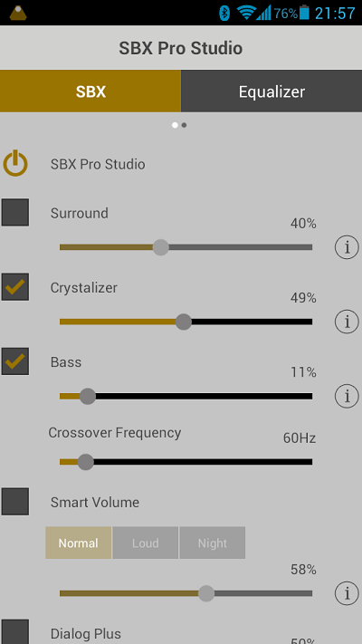Image resolution: width=362 pixels, height=644 pixels.
Task: Tap the Bluetooth status bar icon
Action: pos(224,14)
